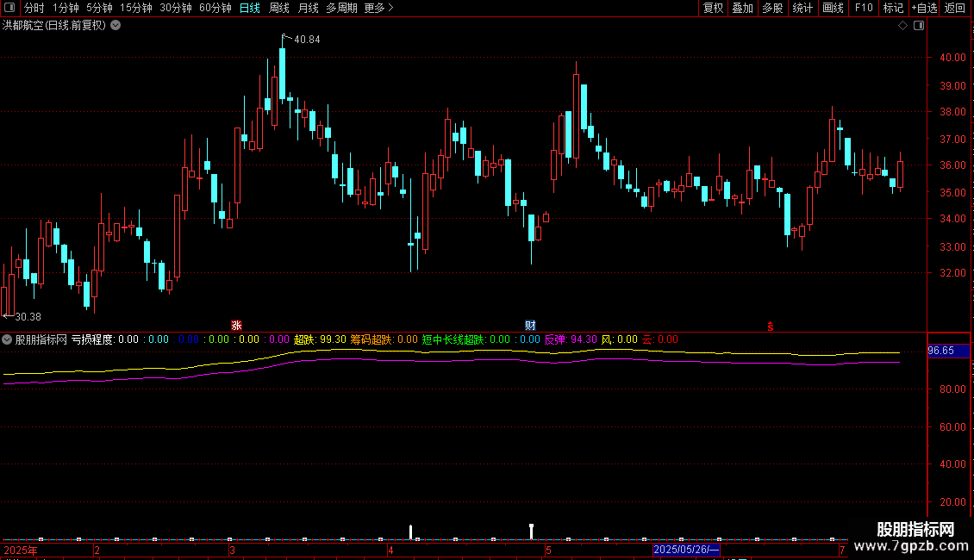
Task: Click the 涨 event marker on chart
Action: [x=236, y=326]
